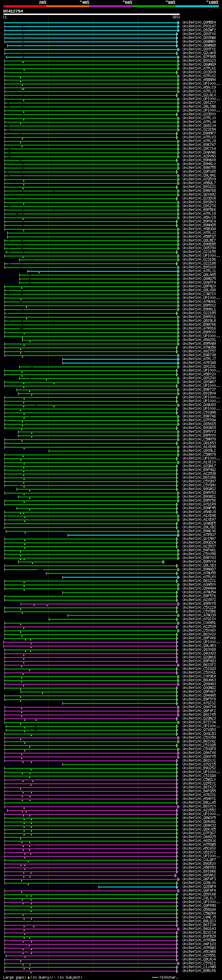
Task: Select UniRef100_B9R747 label
Action: [199, 145]
